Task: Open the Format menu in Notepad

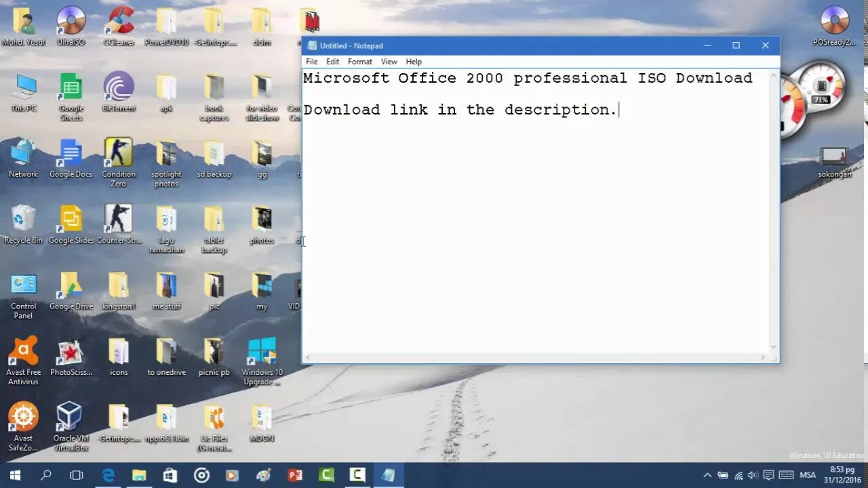Action: pos(360,62)
